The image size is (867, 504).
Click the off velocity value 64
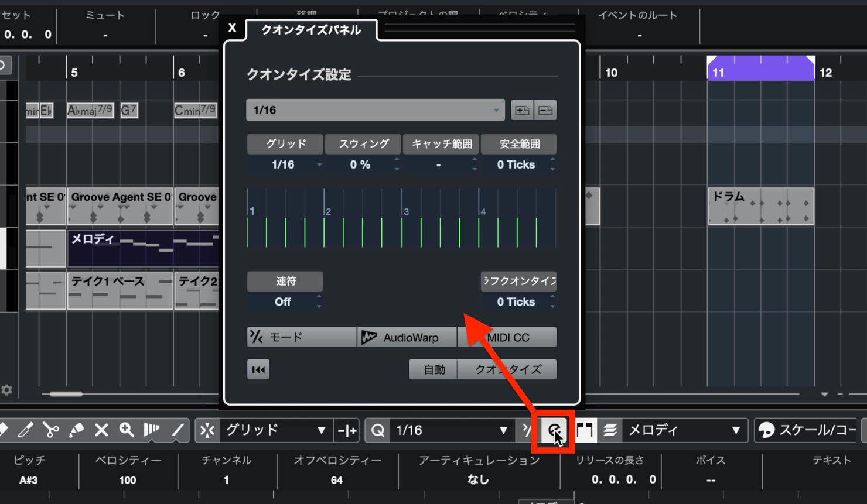tap(336, 480)
